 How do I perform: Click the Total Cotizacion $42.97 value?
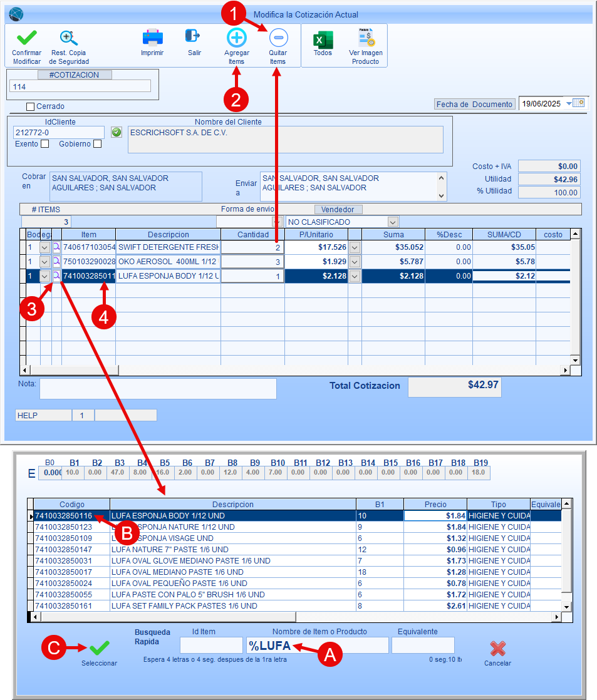[455, 386]
